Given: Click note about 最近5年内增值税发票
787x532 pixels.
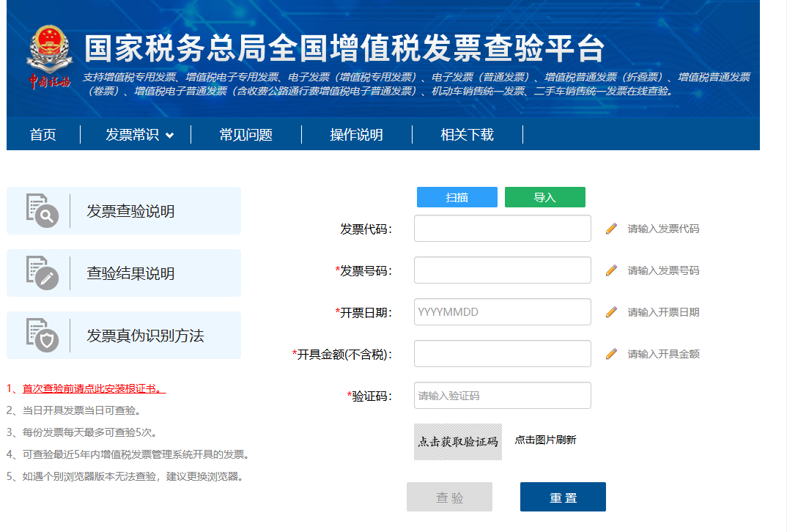Looking at the screenshot, I should point(128,455).
